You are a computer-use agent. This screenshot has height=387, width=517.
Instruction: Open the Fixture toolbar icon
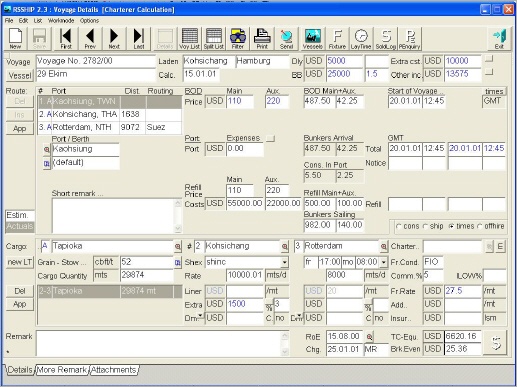(337, 39)
